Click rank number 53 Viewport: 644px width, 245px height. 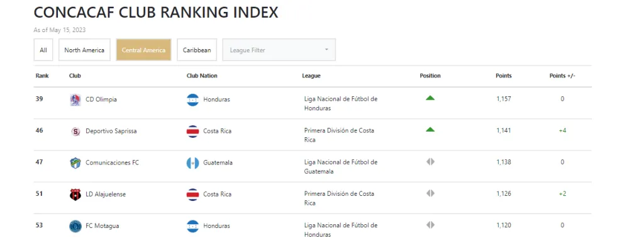click(x=39, y=225)
